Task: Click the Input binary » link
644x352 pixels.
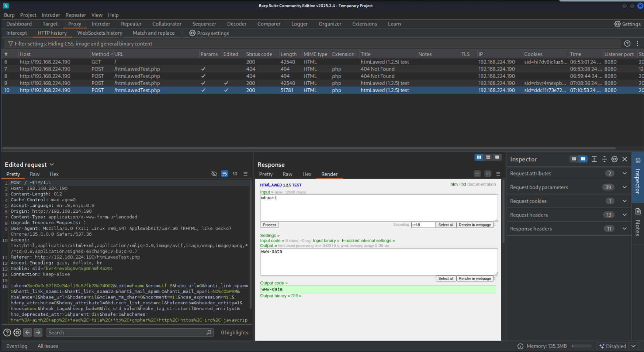Action: coord(326,240)
